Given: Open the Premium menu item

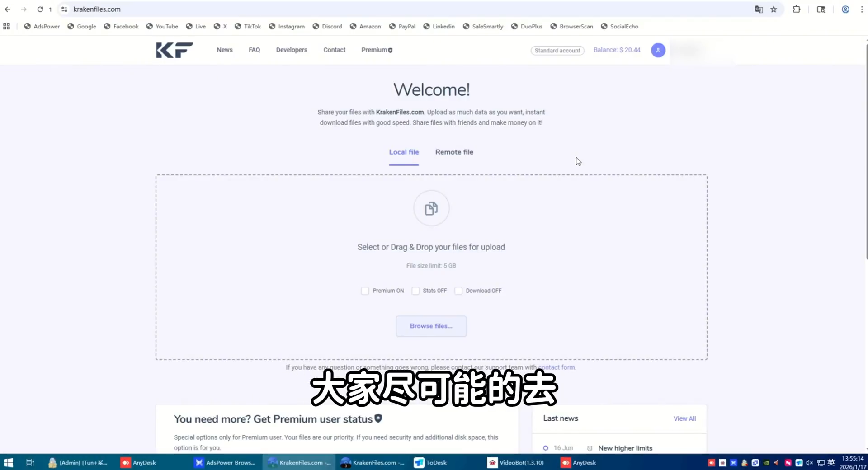Looking at the screenshot, I should [x=377, y=50].
